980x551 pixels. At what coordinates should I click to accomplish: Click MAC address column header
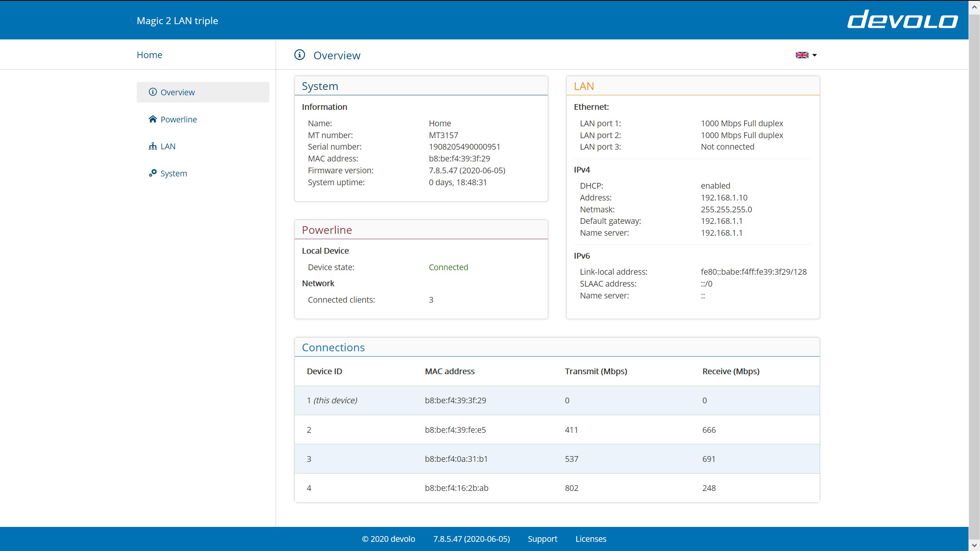[x=449, y=371]
